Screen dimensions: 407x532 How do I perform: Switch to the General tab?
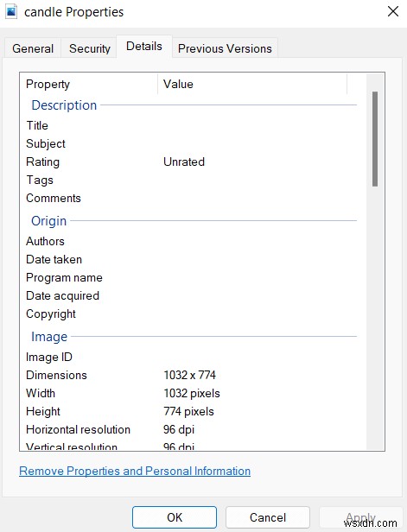[x=33, y=48]
